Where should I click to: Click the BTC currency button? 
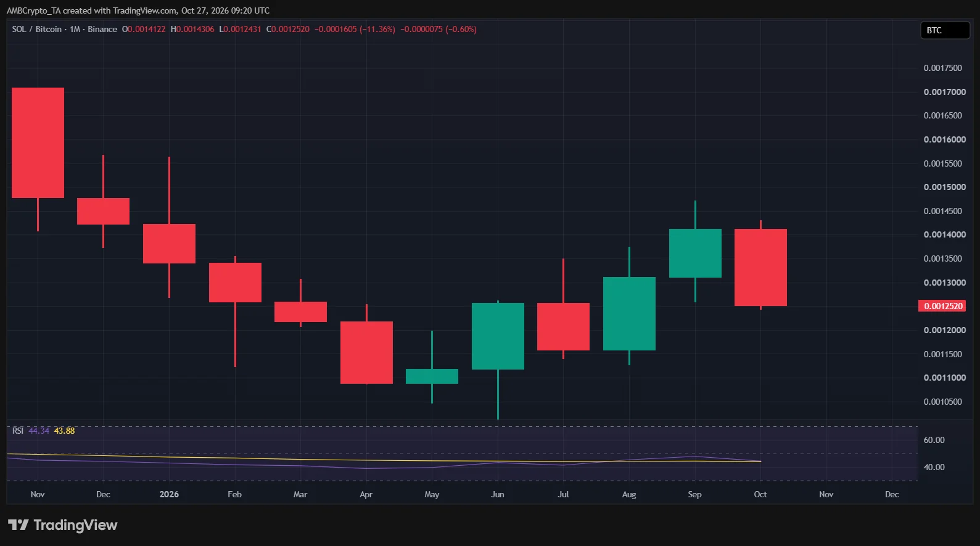click(x=945, y=30)
